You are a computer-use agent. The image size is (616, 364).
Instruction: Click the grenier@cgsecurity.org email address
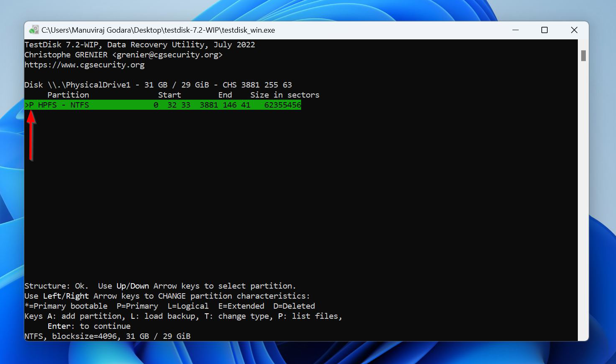point(167,55)
